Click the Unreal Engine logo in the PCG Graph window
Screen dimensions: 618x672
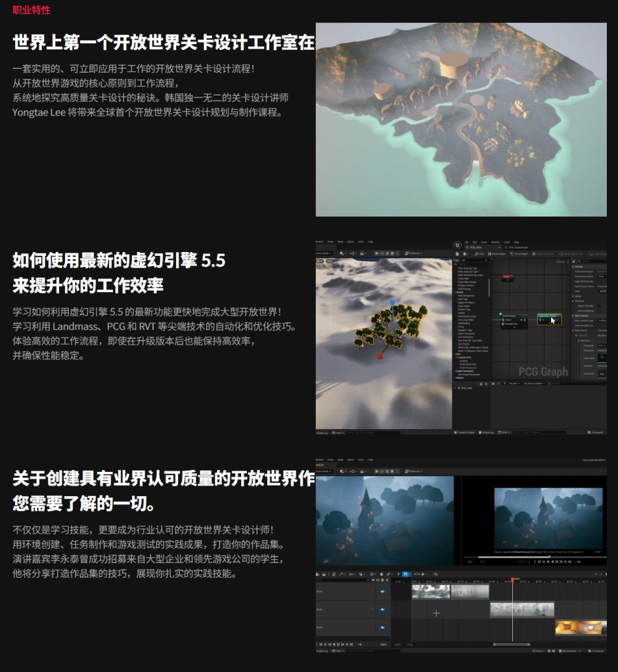(x=458, y=245)
